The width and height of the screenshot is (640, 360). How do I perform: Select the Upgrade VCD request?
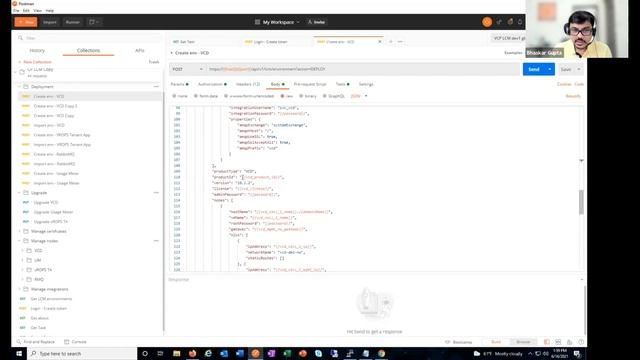[46, 202]
